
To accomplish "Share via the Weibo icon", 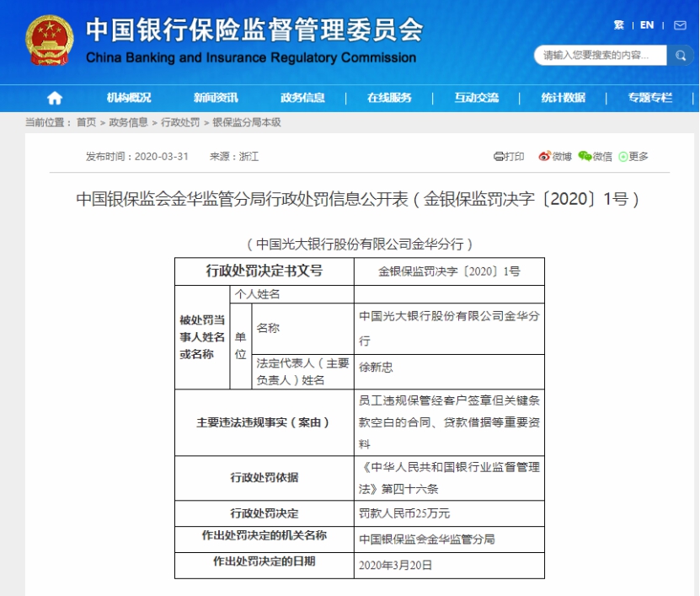I will (544, 156).
